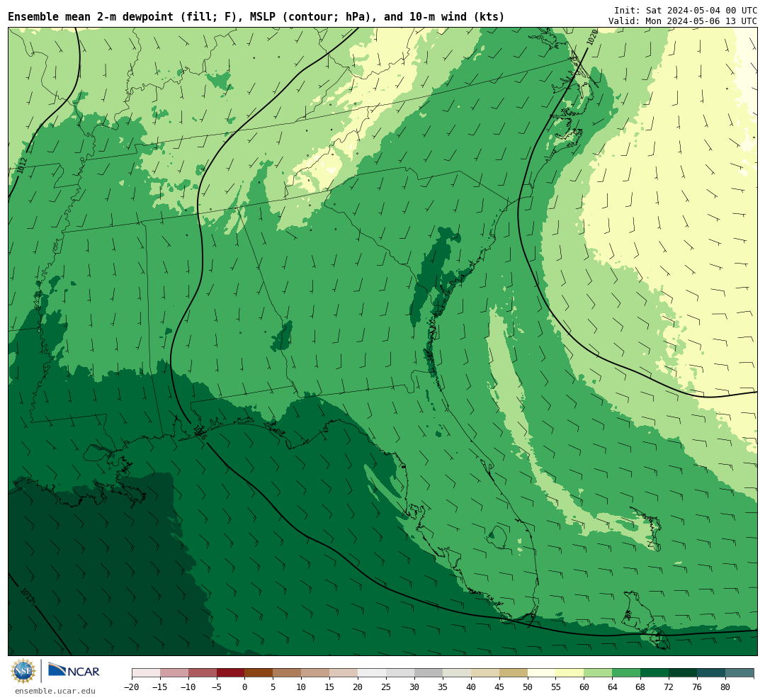Click the 68 colorbar tick label
765x700 pixels.
click(641, 687)
